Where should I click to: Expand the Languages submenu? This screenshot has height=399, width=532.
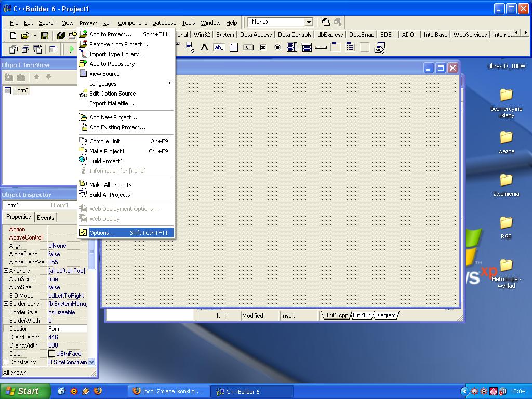126,84
